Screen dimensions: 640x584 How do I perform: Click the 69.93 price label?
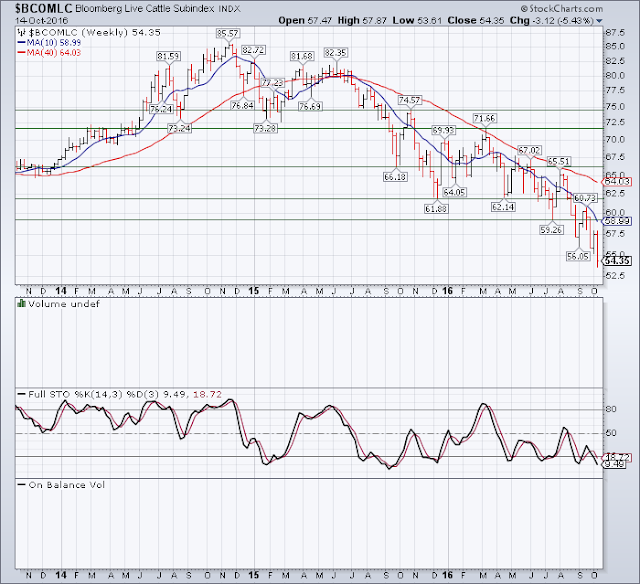[444, 130]
